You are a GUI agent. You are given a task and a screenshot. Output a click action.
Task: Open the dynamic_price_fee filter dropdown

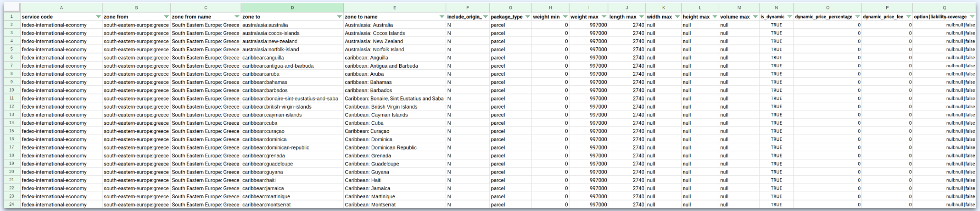[909, 17]
